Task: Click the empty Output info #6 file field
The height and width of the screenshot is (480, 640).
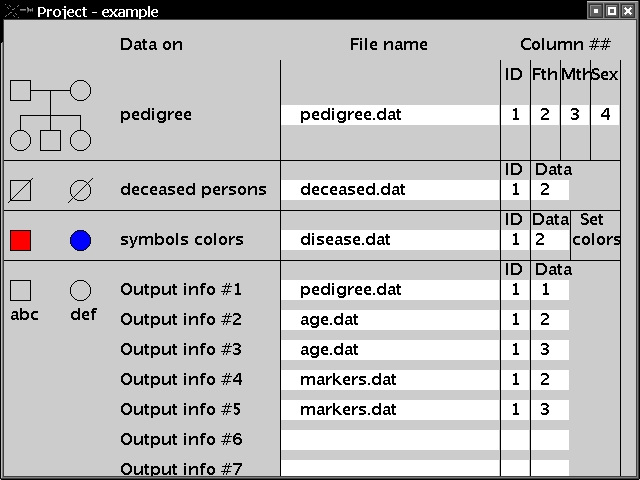Action: 390,440
